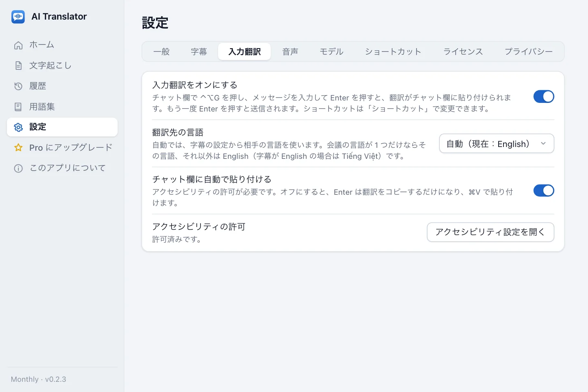Screen dimensions: 588x392
Task: Click the glossary book icon beside 用語集
Action: (x=18, y=107)
